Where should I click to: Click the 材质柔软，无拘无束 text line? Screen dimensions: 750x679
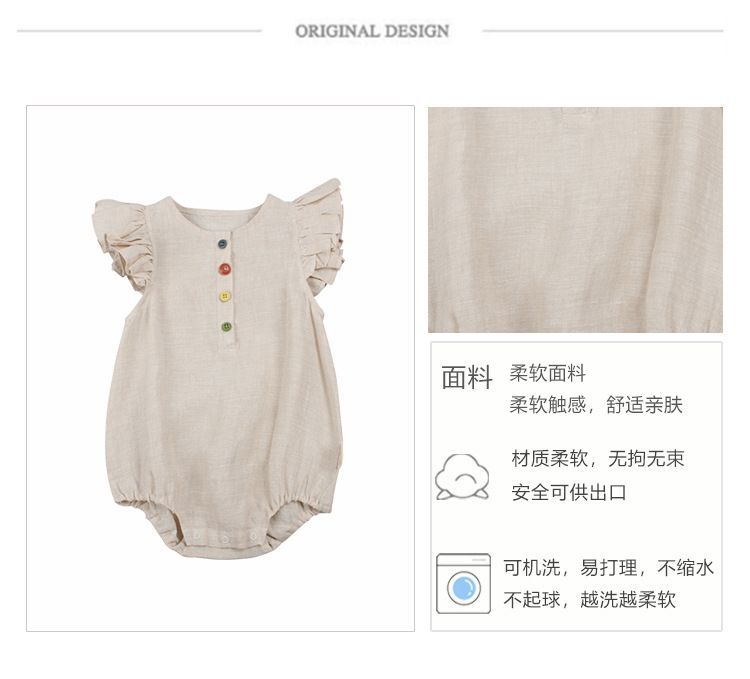tap(598, 459)
